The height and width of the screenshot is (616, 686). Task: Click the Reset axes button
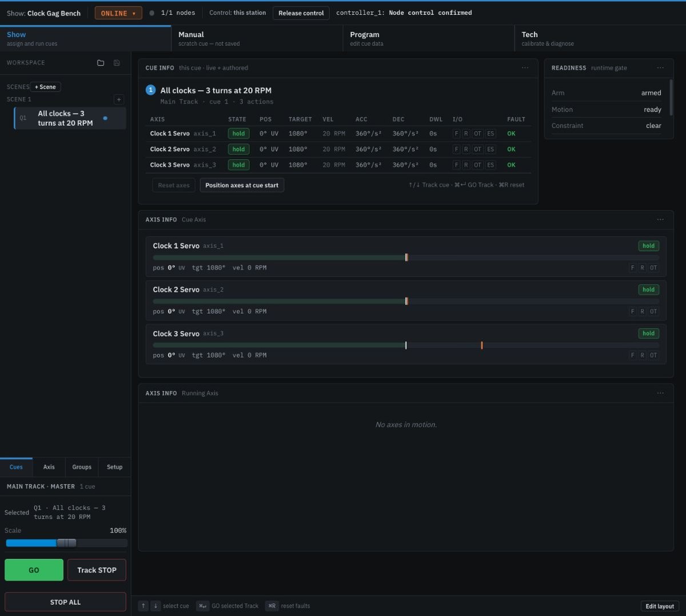(174, 185)
